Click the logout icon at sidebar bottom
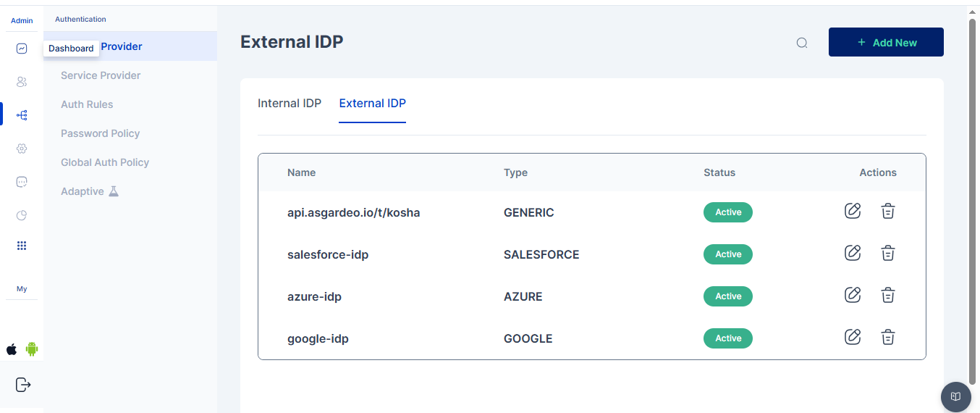Image resolution: width=980 pixels, height=413 pixels. pyautogui.click(x=23, y=384)
